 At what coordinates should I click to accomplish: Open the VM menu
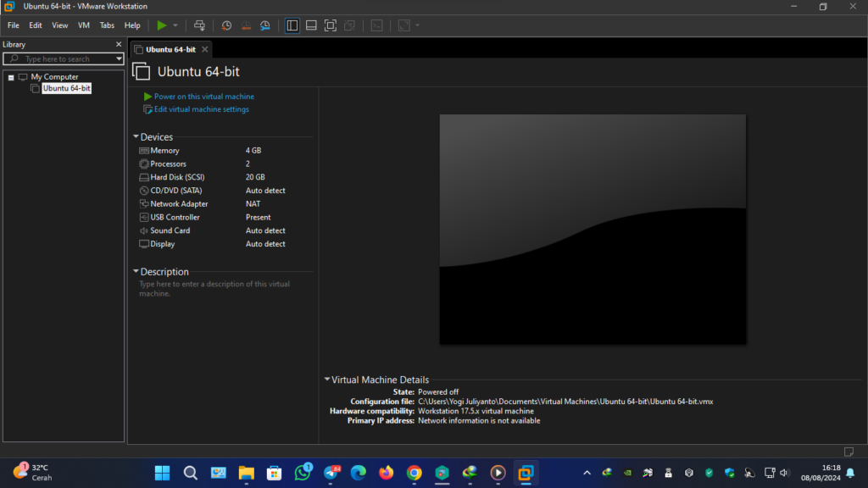click(x=83, y=25)
